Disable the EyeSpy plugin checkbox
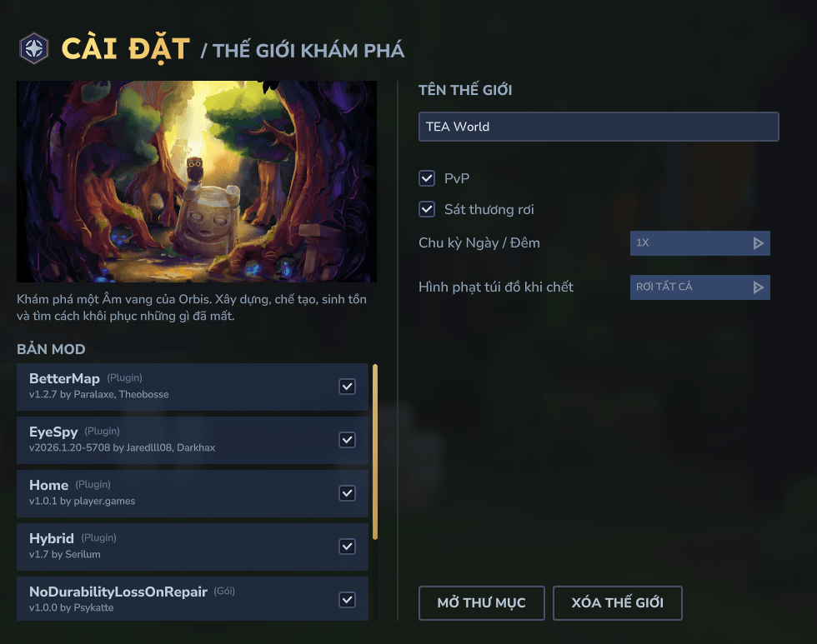The width and height of the screenshot is (817, 644). pos(348,440)
